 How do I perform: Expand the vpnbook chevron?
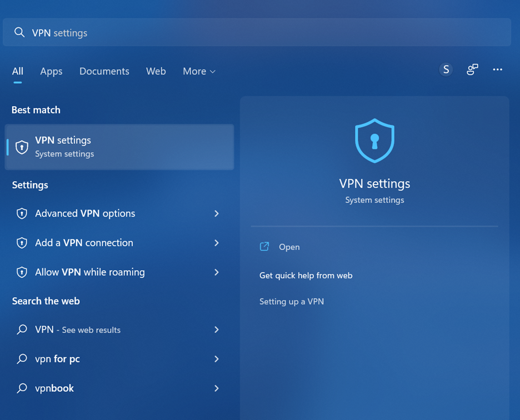[x=217, y=388]
